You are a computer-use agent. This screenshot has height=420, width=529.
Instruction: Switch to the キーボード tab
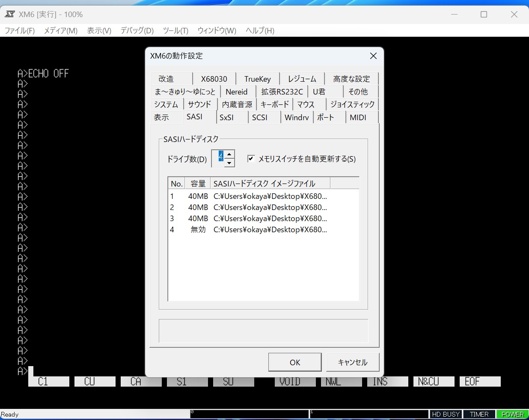click(x=275, y=104)
